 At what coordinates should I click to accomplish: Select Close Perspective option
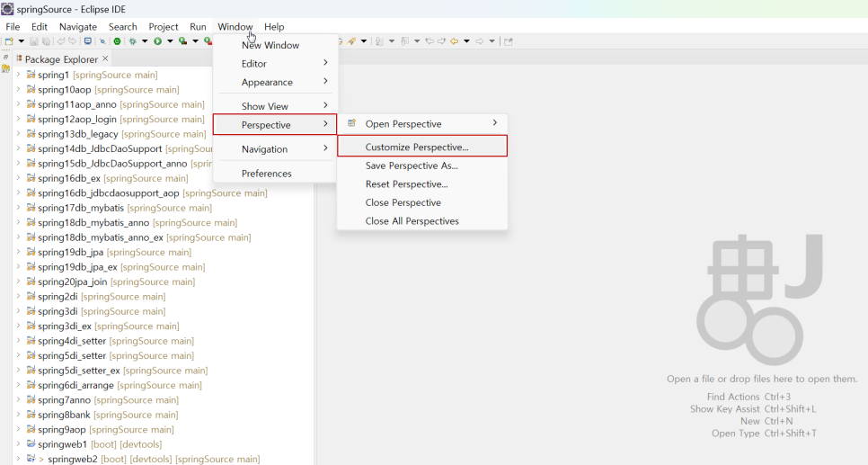[x=422, y=202]
